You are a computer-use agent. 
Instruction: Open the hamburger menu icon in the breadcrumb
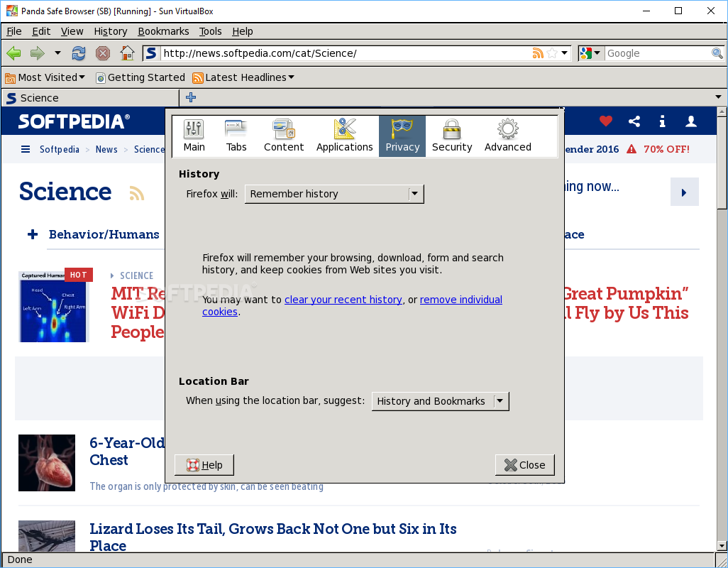26,149
